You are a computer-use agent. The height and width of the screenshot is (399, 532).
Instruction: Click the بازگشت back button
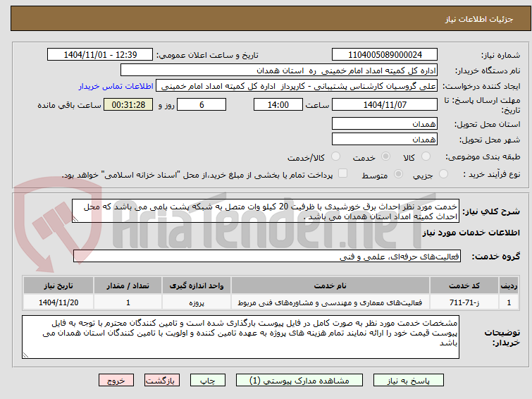(x=162, y=381)
